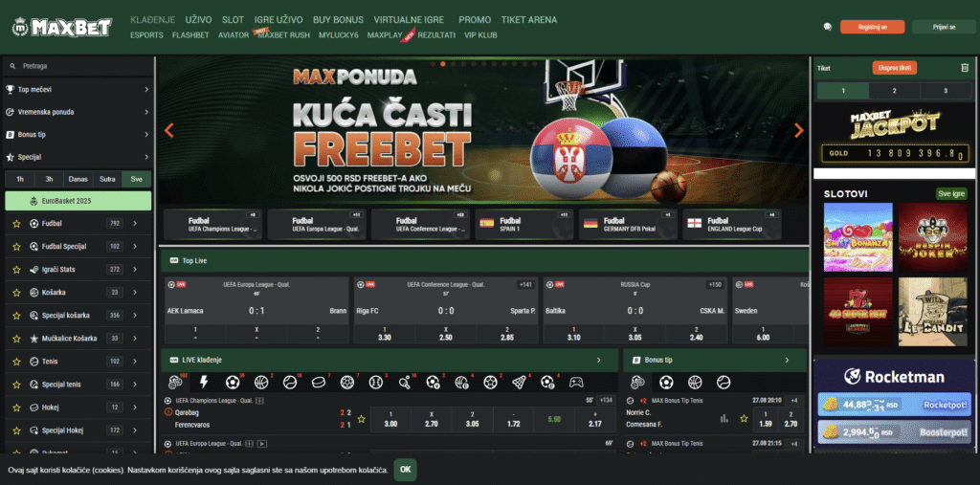This screenshot has height=485, width=980.
Task: Favorite Igrači Stats with its star
Action: pos(17,270)
